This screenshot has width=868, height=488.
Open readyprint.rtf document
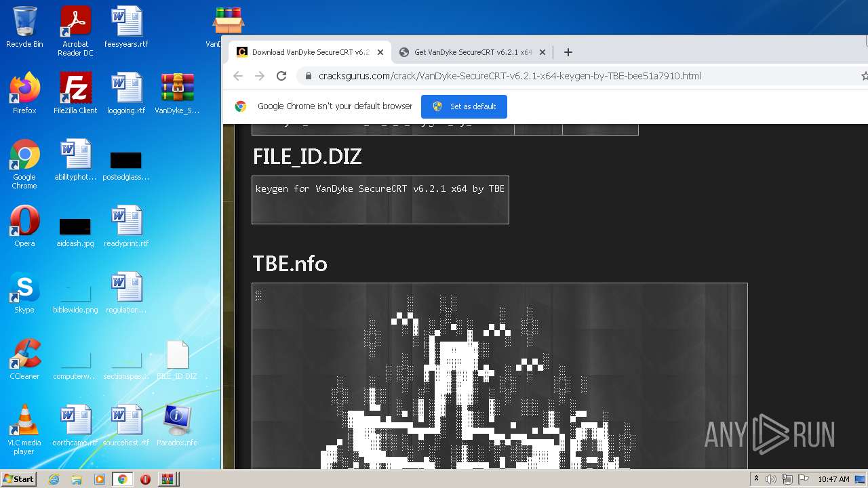pos(126,226)
